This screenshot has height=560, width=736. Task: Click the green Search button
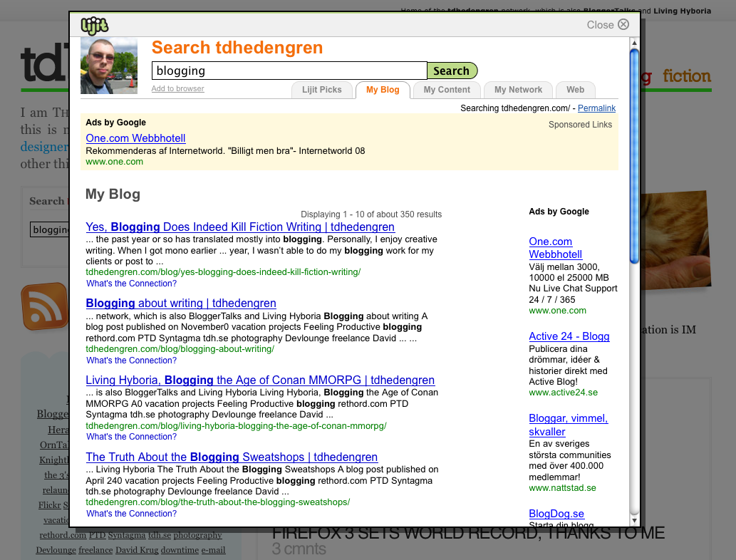coord(452,71)
